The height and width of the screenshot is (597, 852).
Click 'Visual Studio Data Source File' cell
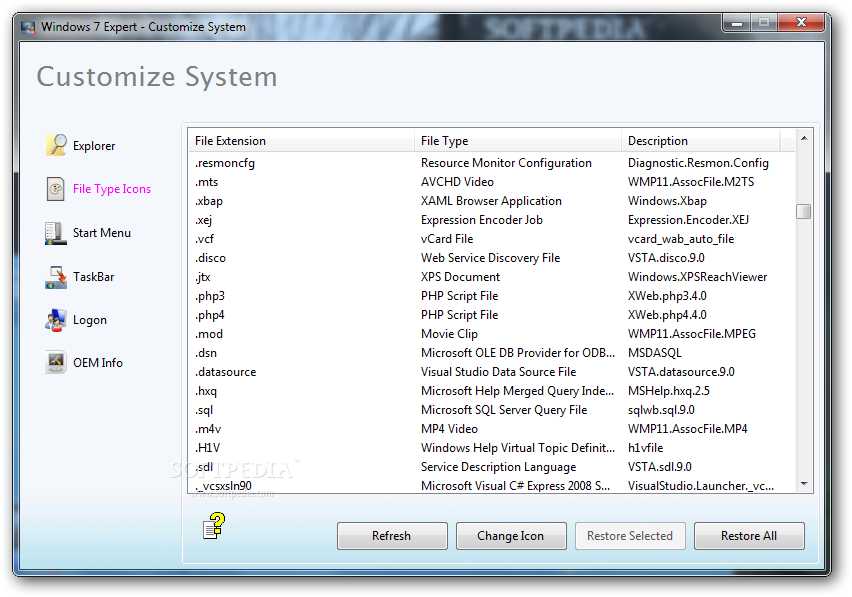(x=499, y=372)
